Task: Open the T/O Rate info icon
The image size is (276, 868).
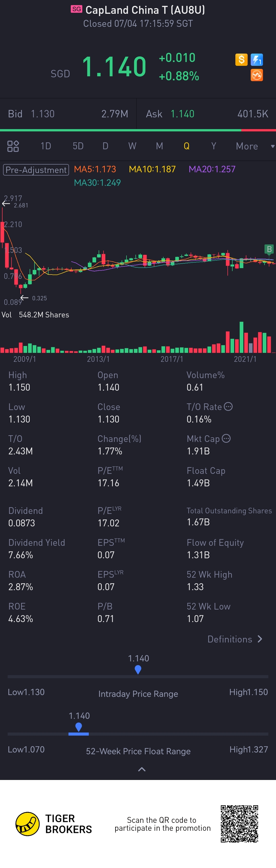Action: coord(228,406)
